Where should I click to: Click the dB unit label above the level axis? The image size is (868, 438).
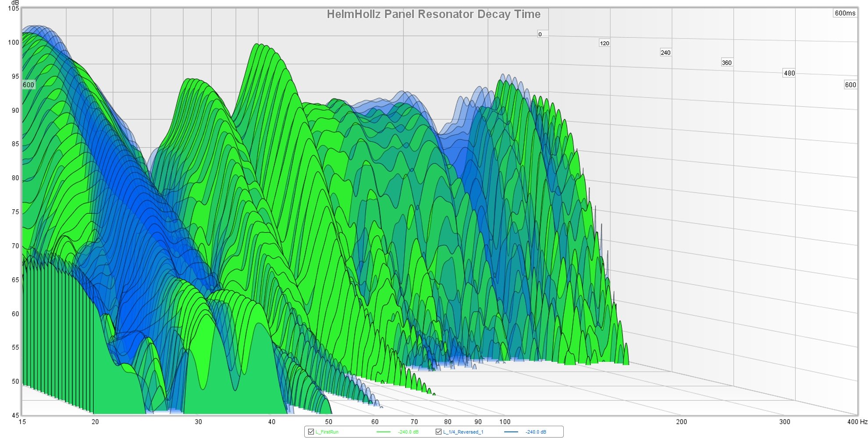point(15,3)
